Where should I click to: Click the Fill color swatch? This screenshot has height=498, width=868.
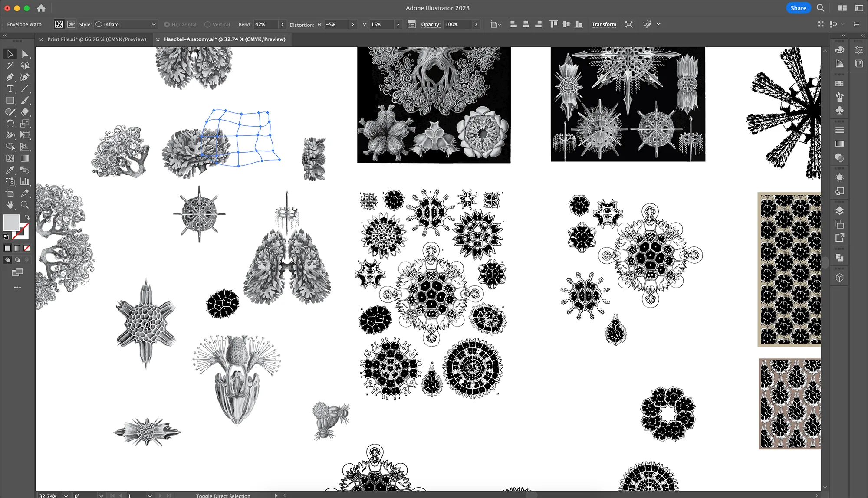tap(12, 223)
